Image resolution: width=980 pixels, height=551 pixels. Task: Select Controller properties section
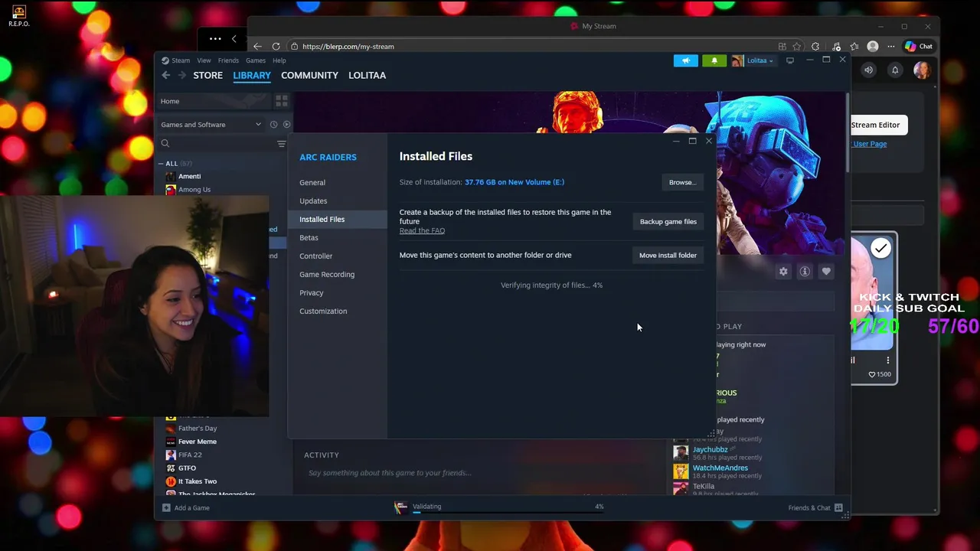[x=337, y=256]
